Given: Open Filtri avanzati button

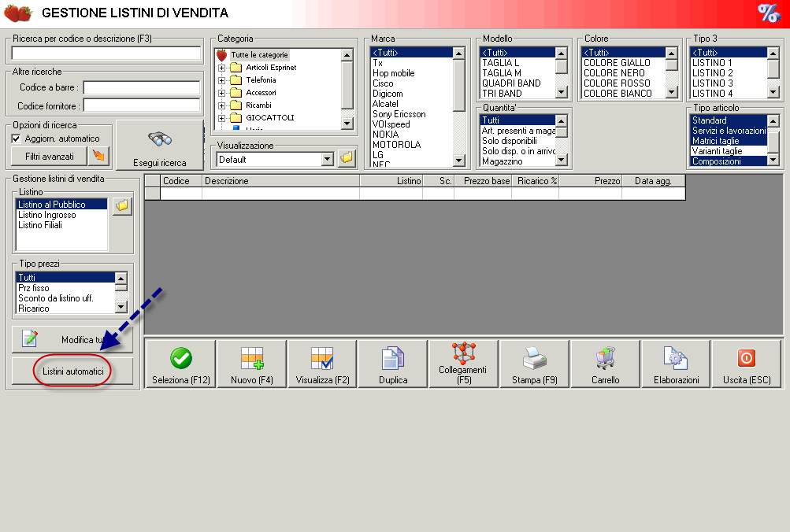Looking at the screenshot, I should point(50,157).
